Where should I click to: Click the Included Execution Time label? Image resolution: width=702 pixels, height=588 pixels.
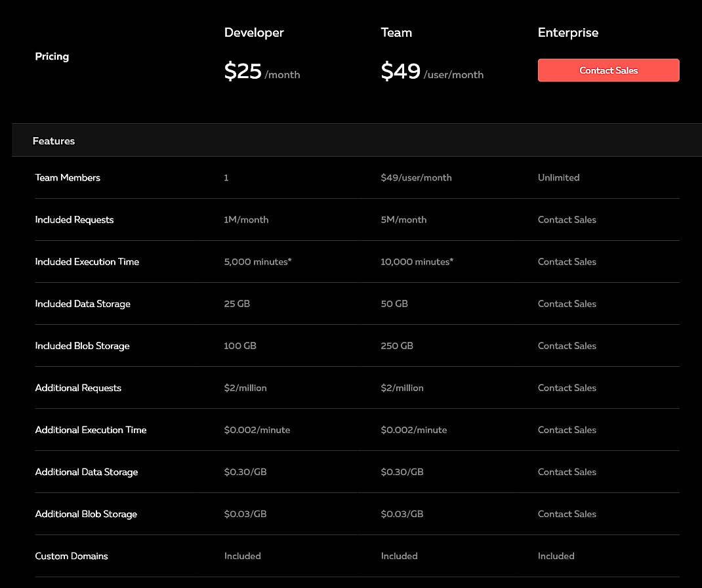pyautogui.click(x=87, y=262)
